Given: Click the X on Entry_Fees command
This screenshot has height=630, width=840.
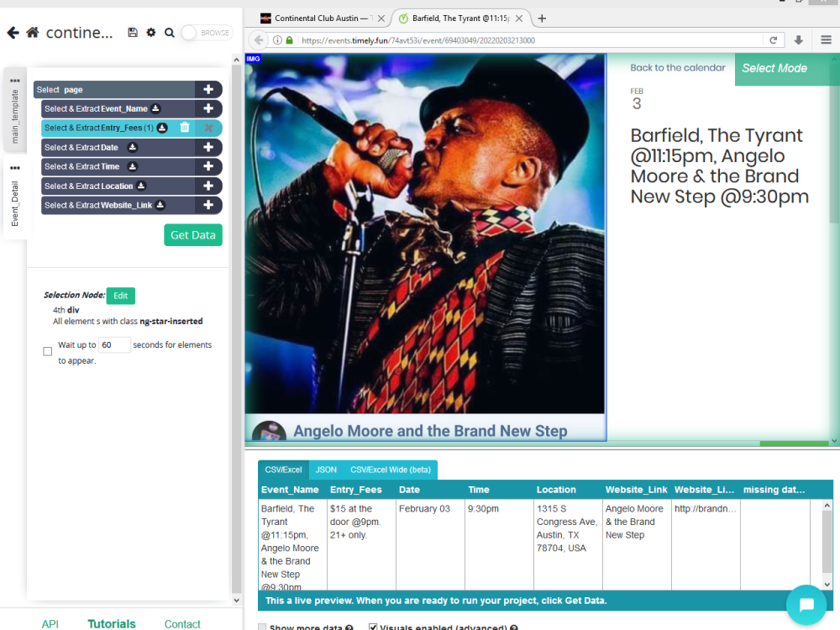Looking at the screenshot, I should [208, 128].
